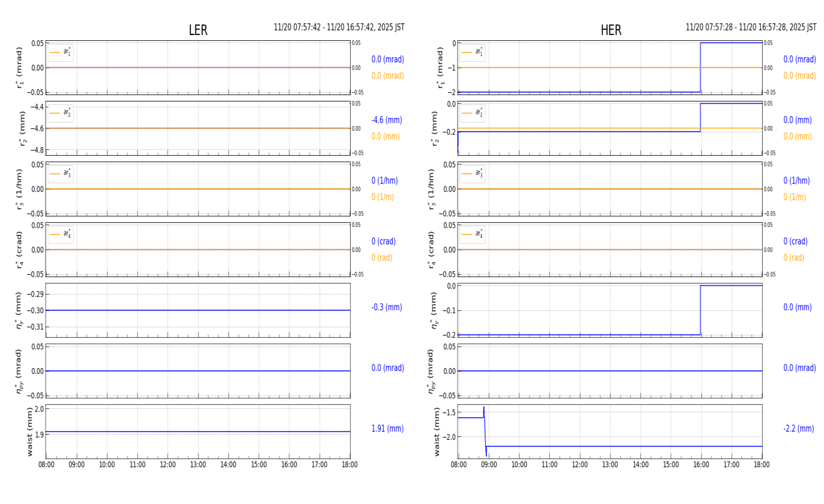Click the ∂r1* legend in HER plot
Screen dimensions: 824x504
[473, 52]
